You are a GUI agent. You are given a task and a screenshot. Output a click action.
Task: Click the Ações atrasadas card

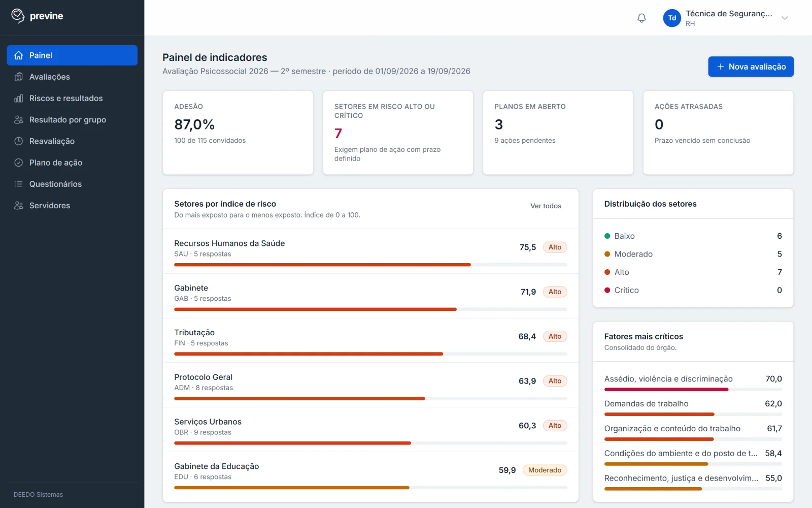pos(718,133)
